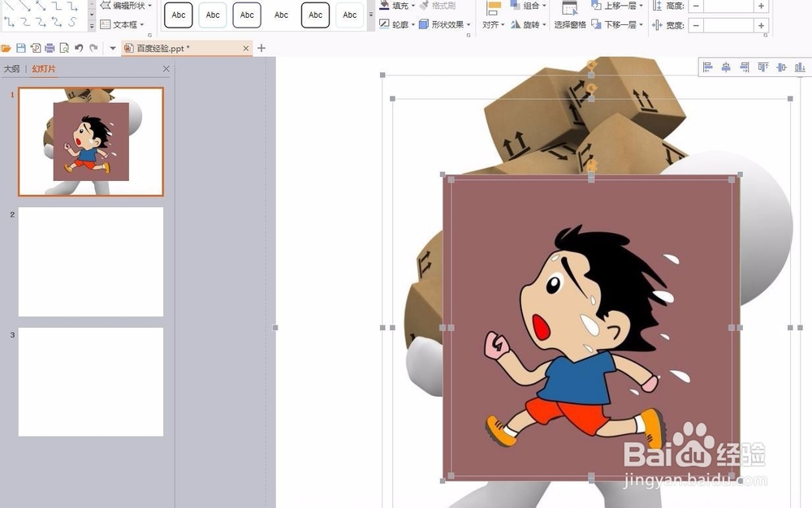812x508 pixels.
Task: Click the 宽度 width input field
Action: coord(728,25)
